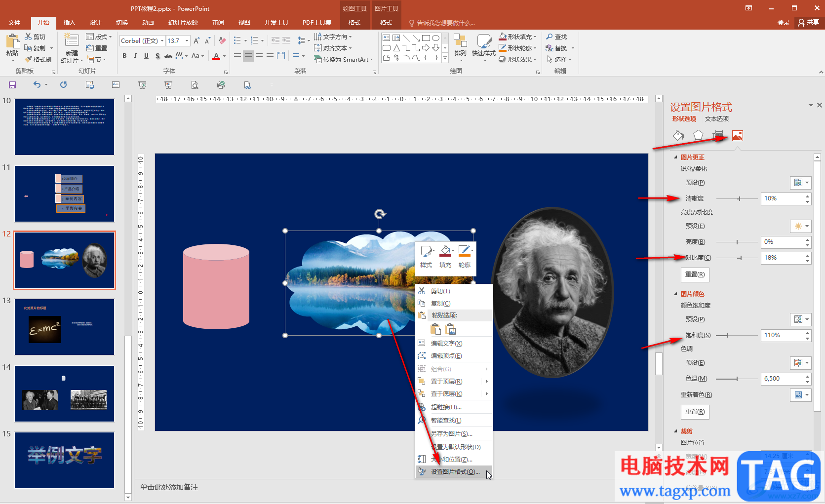825x504 pixels.
Task: Open the Animations ribbon tab
Action: pyautogui.click(x=148, y=23)
